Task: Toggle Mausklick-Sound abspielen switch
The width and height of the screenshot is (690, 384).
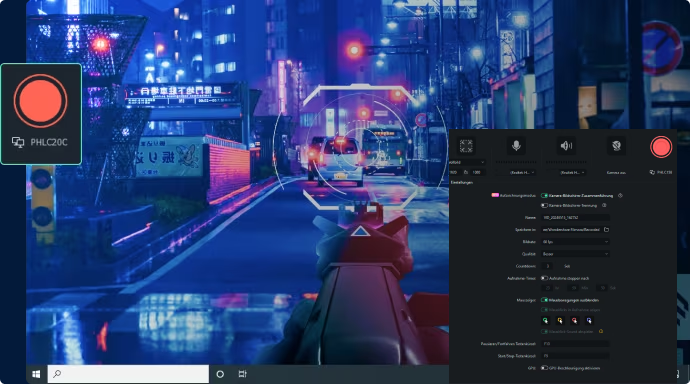Action: 544,331
